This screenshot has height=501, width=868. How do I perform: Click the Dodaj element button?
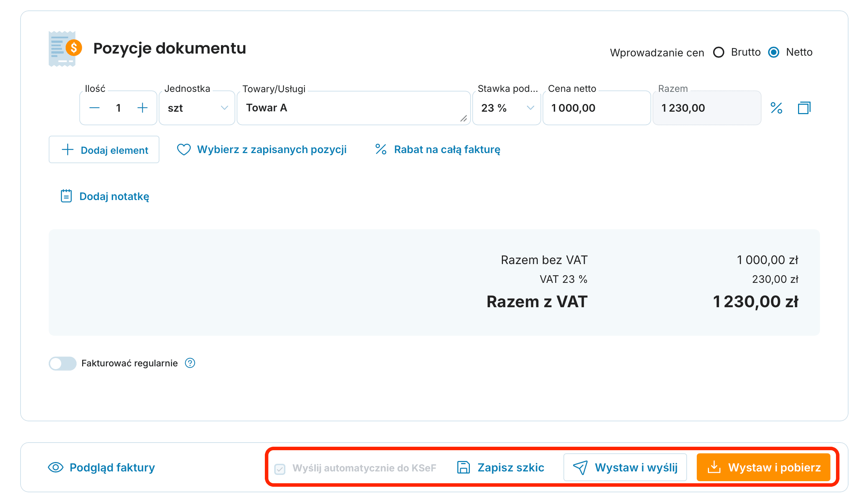104,150
